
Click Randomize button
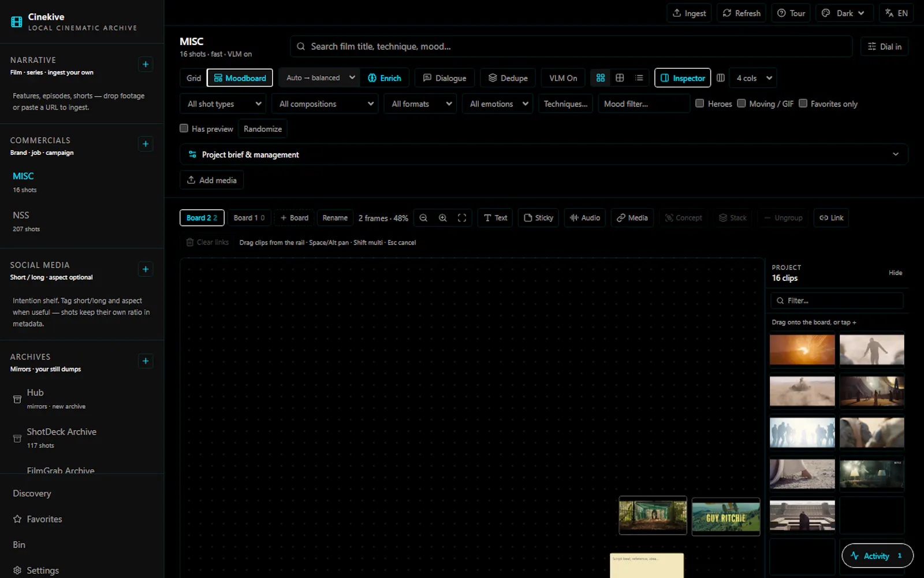click(263, 129)
